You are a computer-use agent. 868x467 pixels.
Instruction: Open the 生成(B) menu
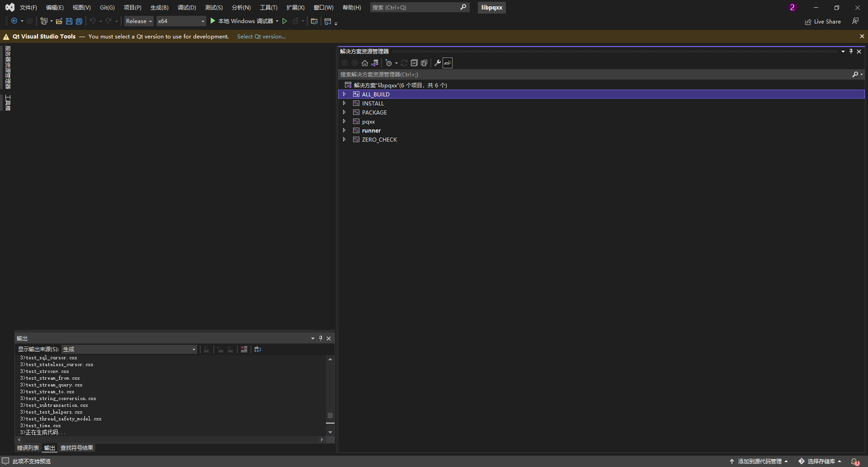click(x=159, y=7)
